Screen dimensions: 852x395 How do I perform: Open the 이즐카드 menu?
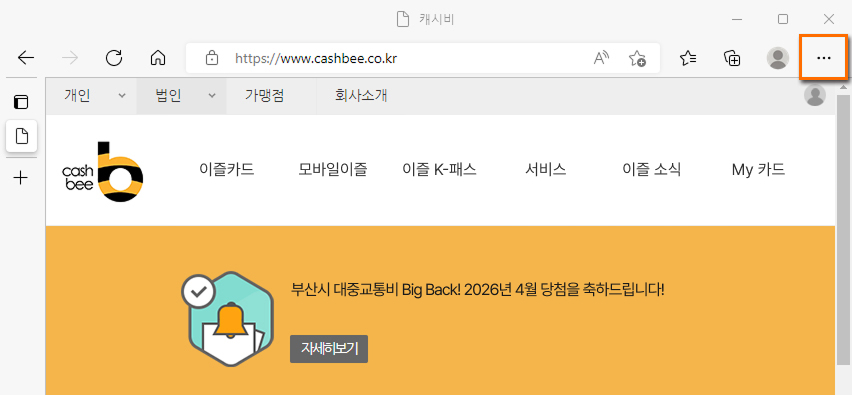tap(227, 170)
